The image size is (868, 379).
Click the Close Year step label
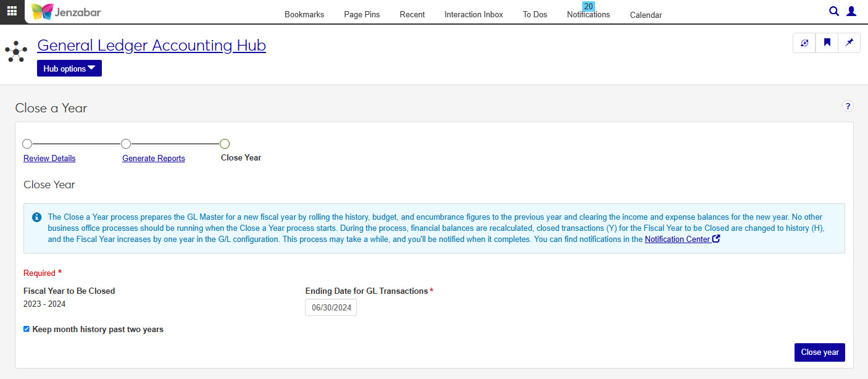pos(241,157)
